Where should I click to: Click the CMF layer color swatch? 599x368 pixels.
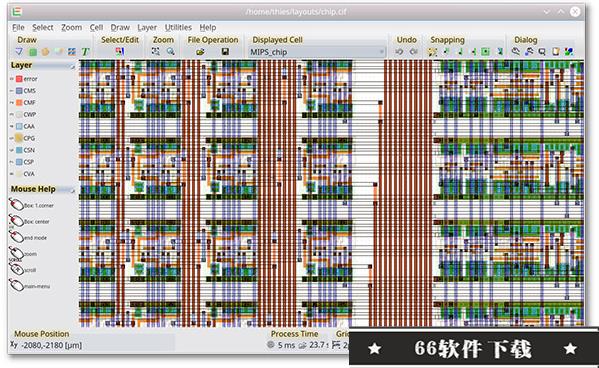(x=19, y=103)
